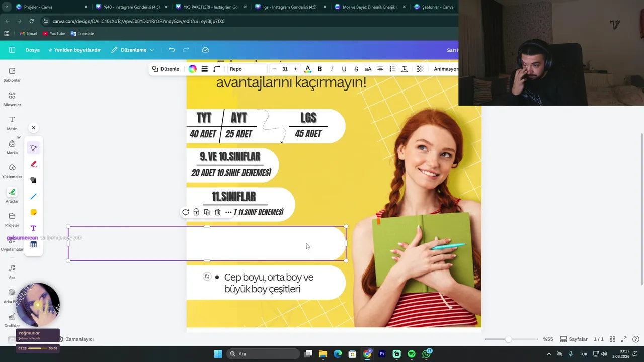Viewport: 644px width, 362px height.
Task: Increase font size with plus
Action: [x=295, y=69]
